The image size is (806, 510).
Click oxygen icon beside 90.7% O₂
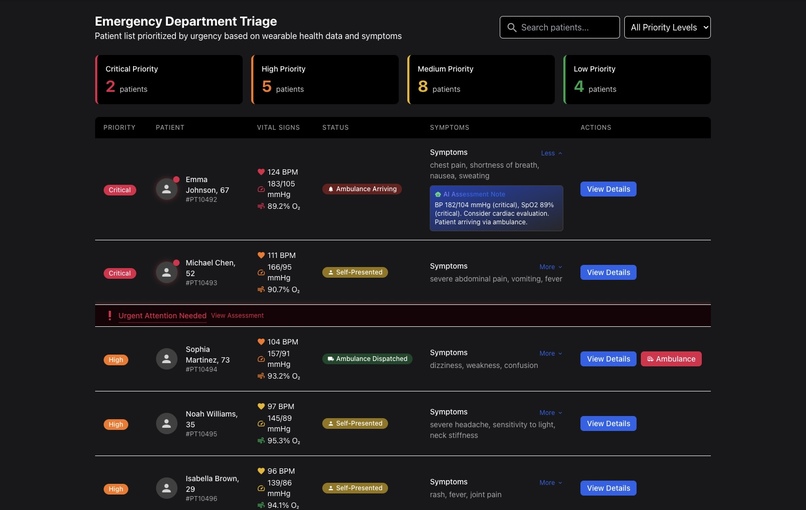(261, 289)
